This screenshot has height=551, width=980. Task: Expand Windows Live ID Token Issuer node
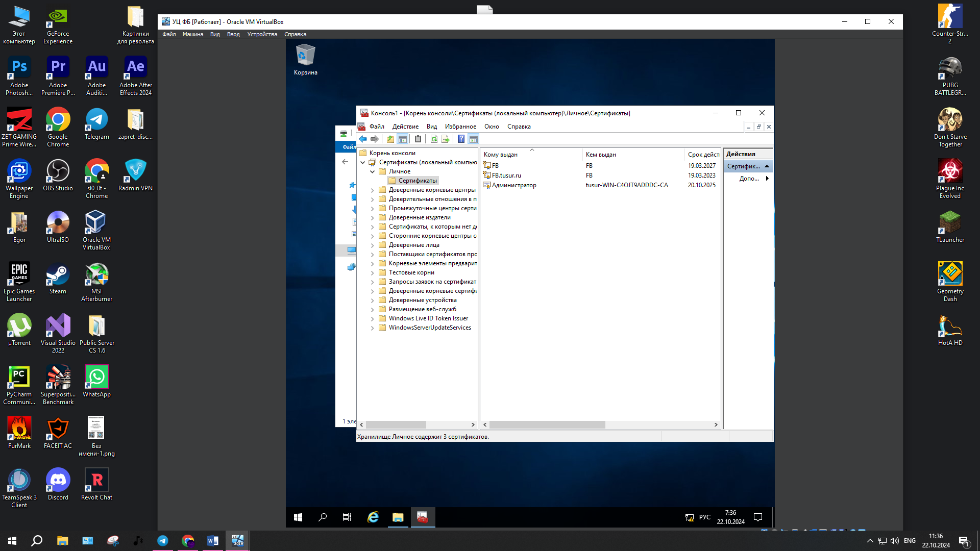pyautogui.click(x=372, y=318)
